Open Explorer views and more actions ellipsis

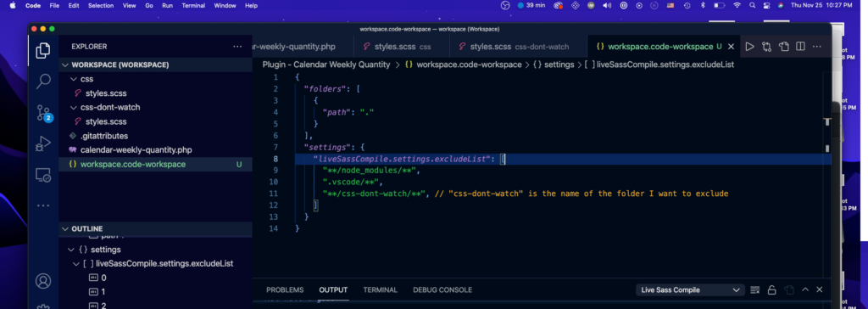point(237,47)
